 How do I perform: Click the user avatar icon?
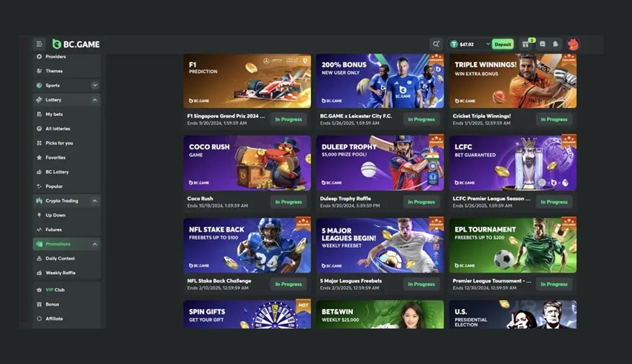(x=573, y=44)
